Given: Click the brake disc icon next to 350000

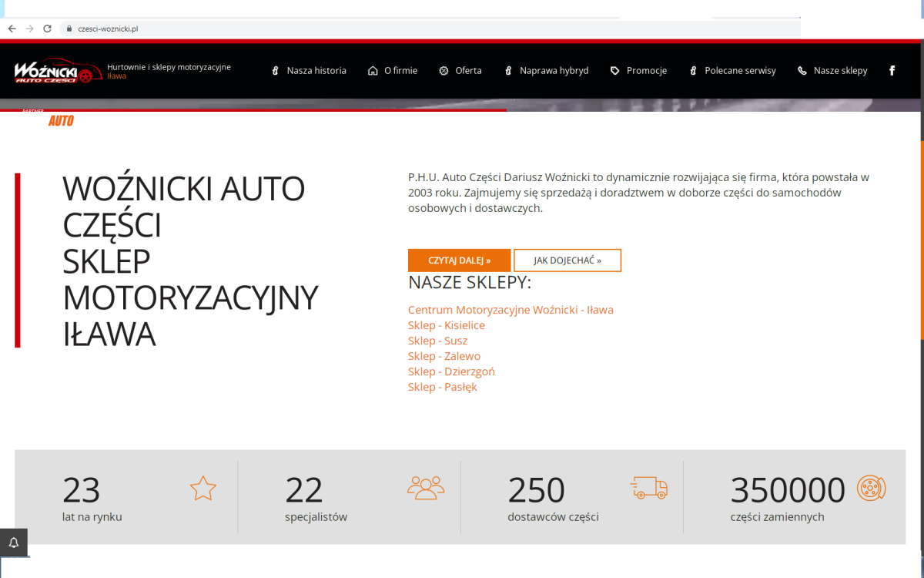Looking at the screenshot, I should click(872, 489).
